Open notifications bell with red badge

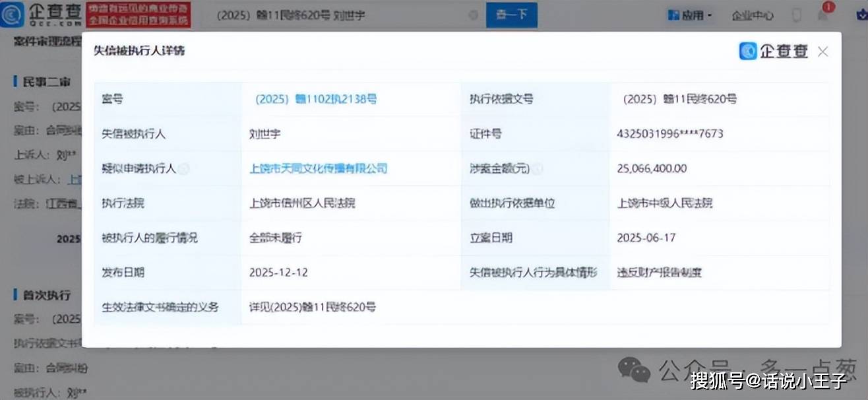tap(822, 15)
